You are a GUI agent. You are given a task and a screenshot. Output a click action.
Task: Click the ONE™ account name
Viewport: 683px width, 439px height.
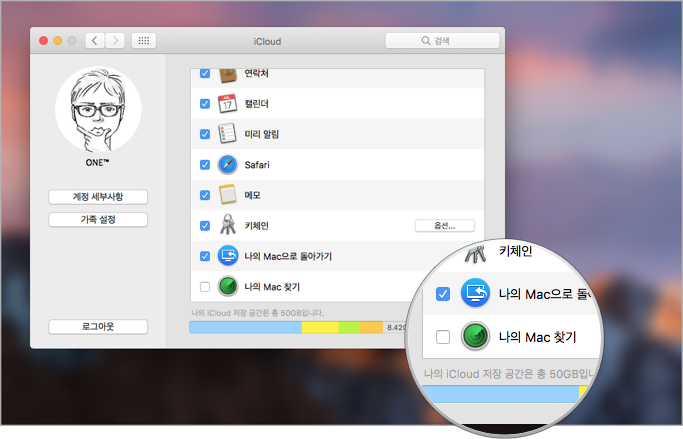pyautogui.click(x=98, y=162)
